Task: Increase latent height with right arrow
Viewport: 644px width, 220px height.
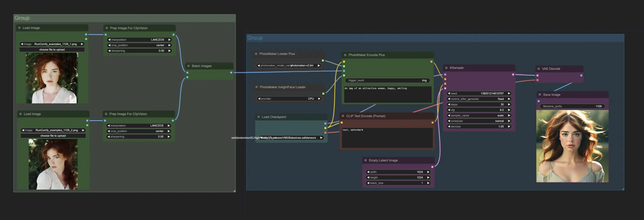Action: [x=428, y=178]
